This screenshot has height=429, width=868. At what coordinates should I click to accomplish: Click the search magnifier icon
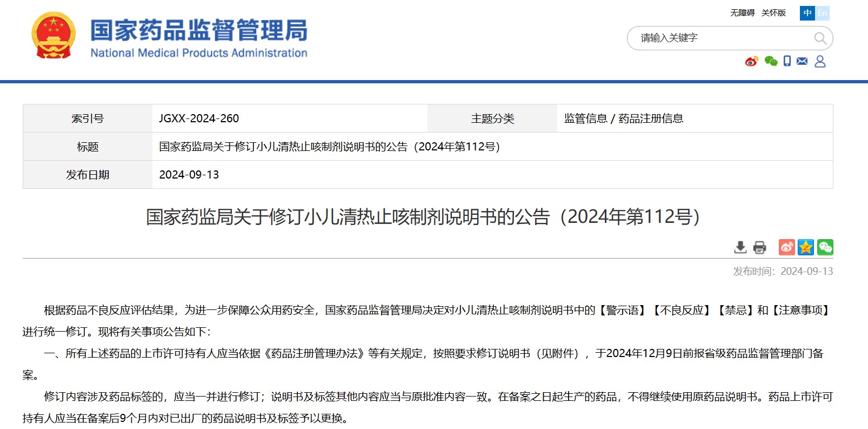tap(820, 38)
